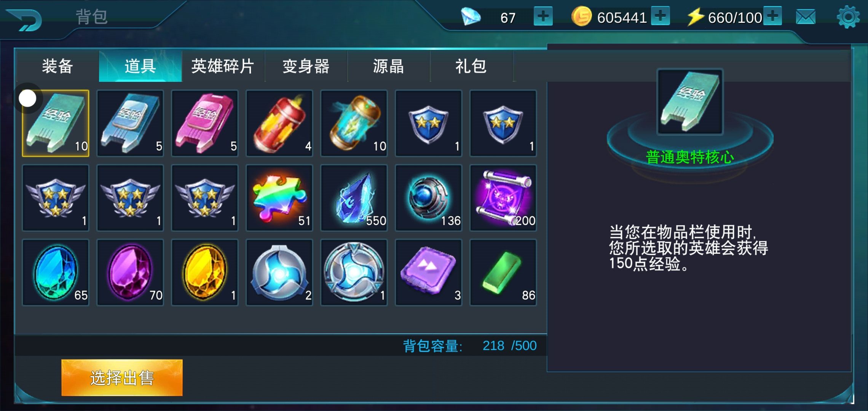Open the 源晶 tab
This screenshot has height=411, width=868.
389,66
